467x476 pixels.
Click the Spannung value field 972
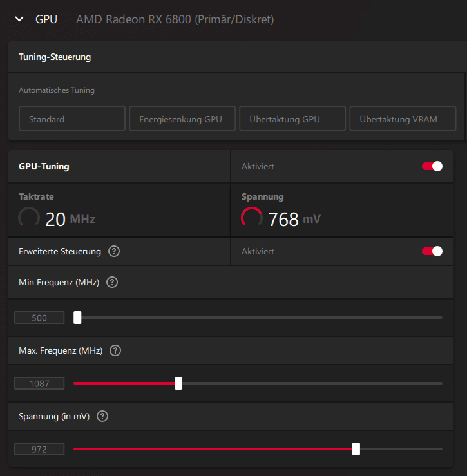tap(39, 450)
